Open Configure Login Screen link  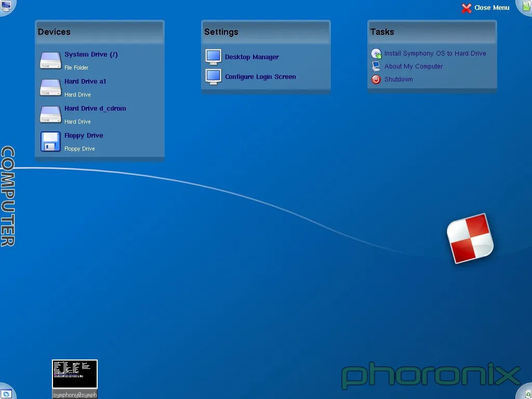pyautogui.click(x=260, y=77)
